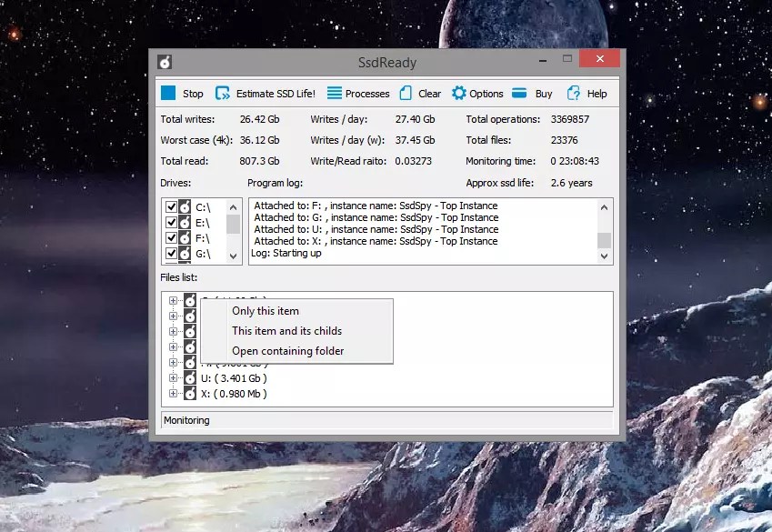This screenshot has width=772, height=532.
Task: Click the drive icon next to G:\
Action: (185, 253)
